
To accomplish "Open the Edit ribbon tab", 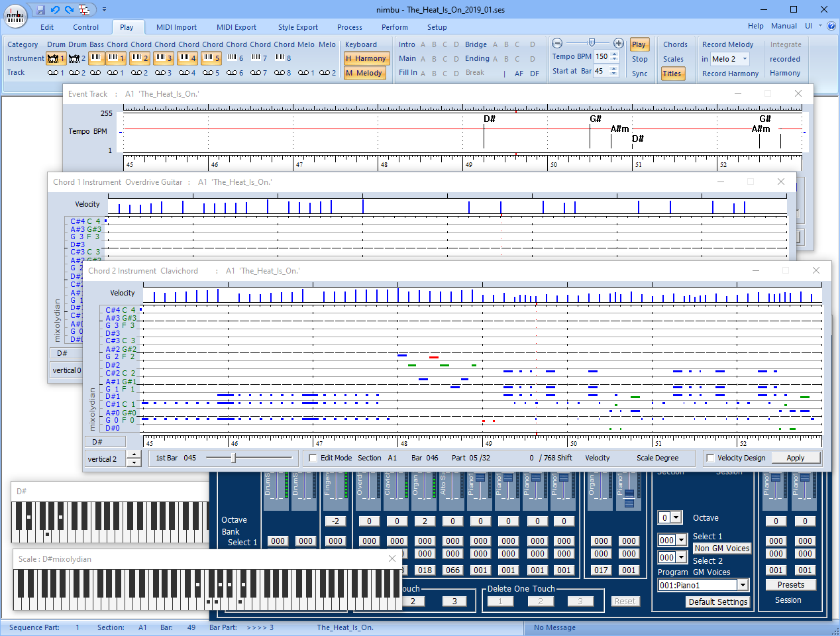I will pos(47,27).
